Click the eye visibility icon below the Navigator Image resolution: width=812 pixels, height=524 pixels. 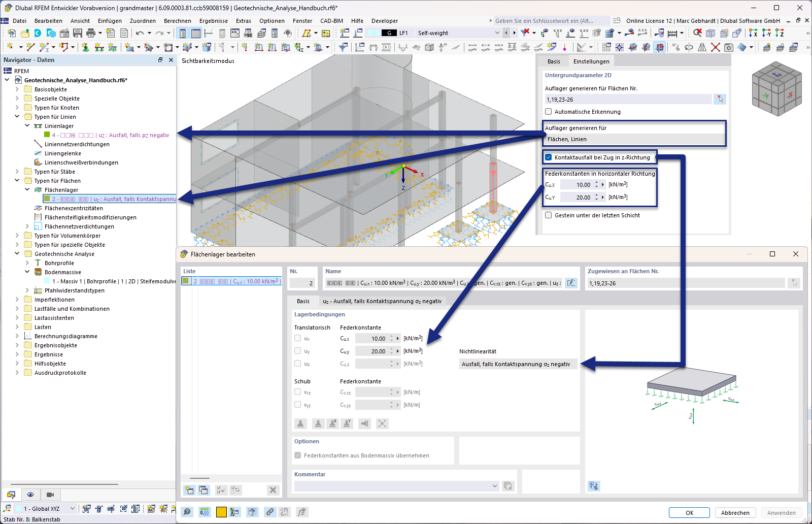click(30, 495)
